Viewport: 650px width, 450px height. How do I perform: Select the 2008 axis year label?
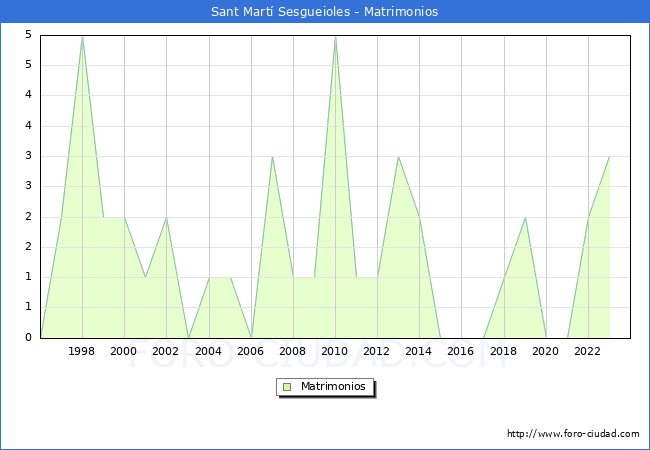tap(293, 351)
